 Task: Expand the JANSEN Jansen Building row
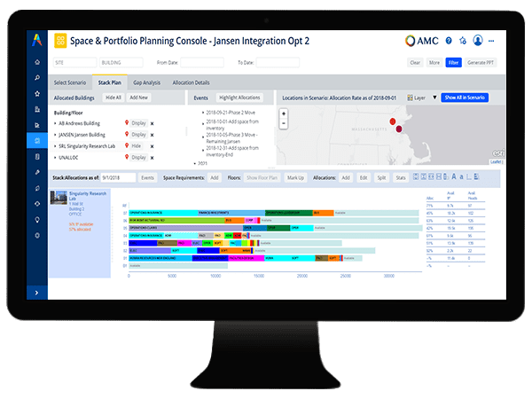(55, 135)
